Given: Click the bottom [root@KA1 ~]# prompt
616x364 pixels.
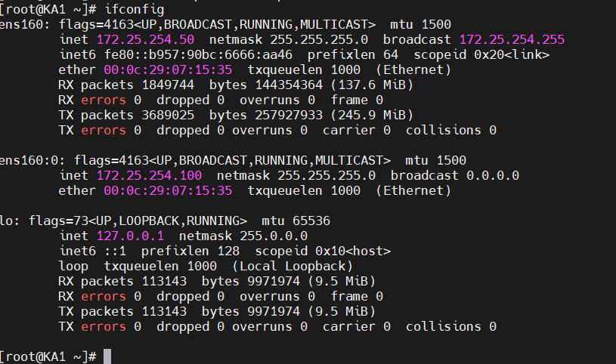Looking at the screenshot, I should 48,356.
